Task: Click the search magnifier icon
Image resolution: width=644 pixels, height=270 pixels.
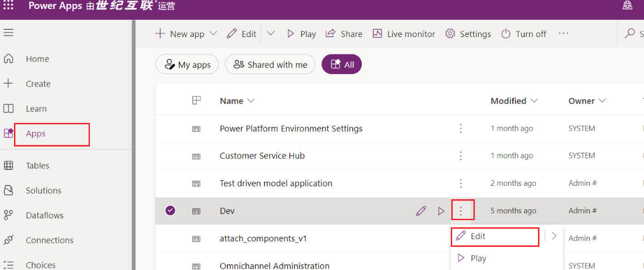Action: (x=629, y=34)
